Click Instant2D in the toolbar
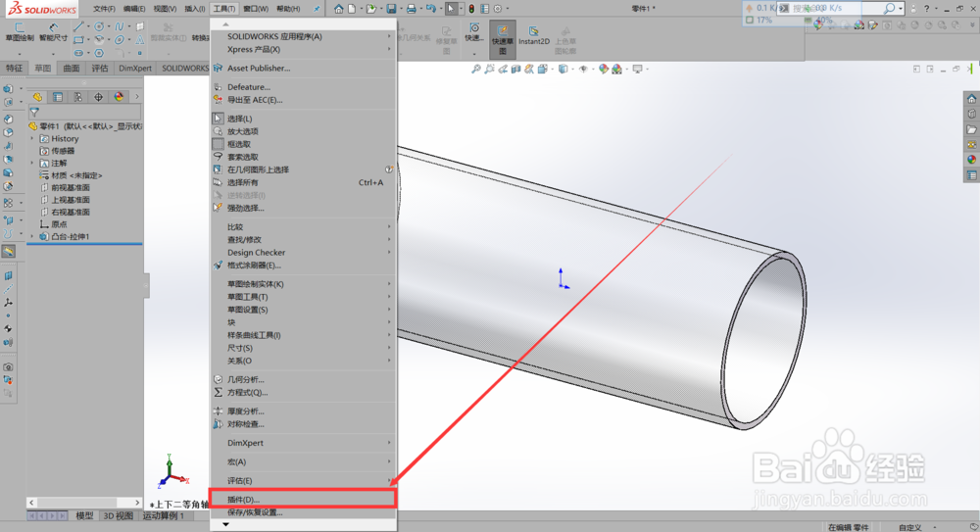The height and width of the screenshot is (532, 980). point(534,34)
